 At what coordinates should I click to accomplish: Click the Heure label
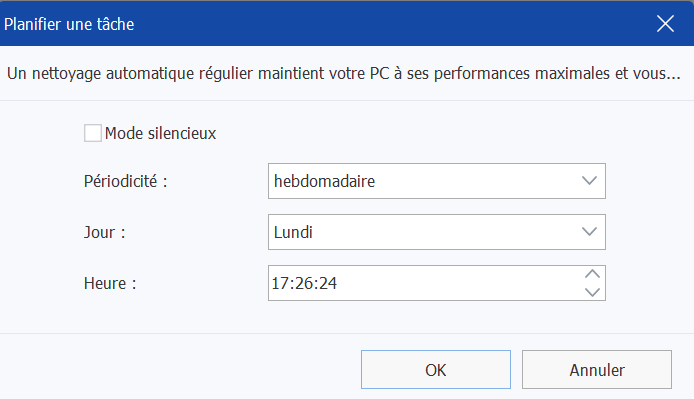pos(110,283)
